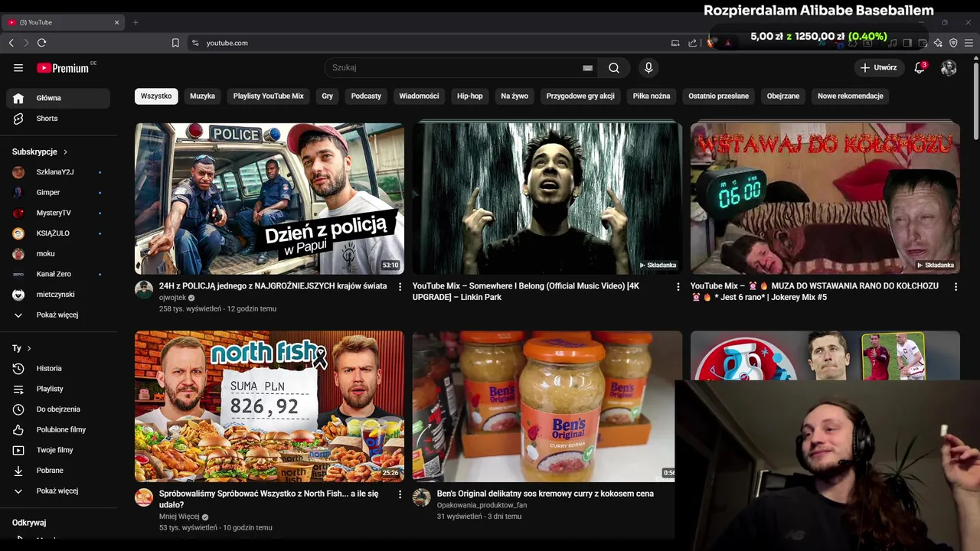
Task: Open a new browser tab
Action: [x=136, y=22]
